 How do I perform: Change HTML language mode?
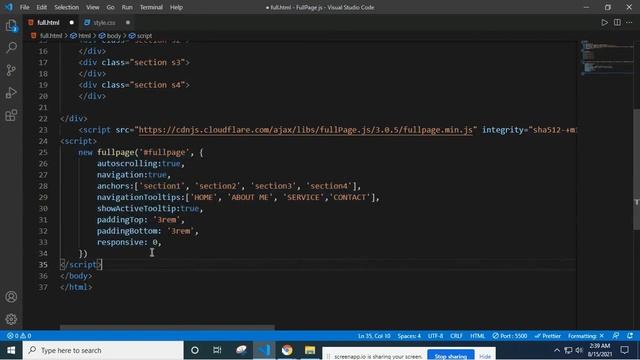477,336
